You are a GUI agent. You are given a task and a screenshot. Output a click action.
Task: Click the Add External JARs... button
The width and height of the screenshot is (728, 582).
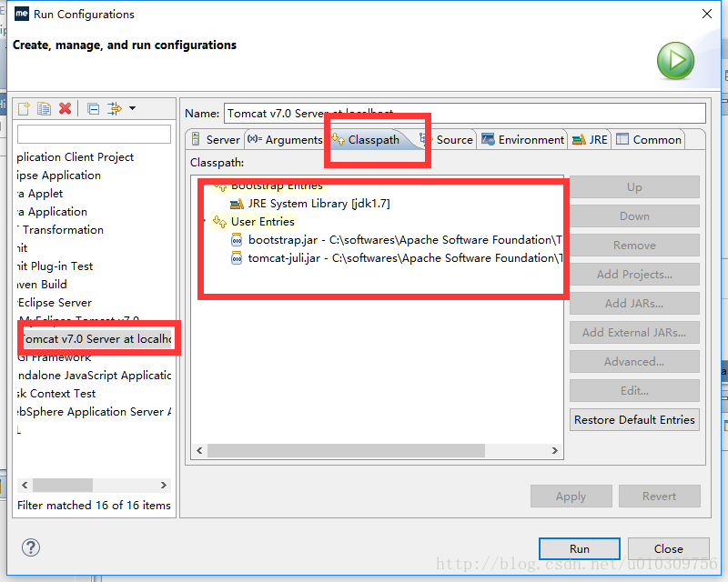[x=634, y=332]
